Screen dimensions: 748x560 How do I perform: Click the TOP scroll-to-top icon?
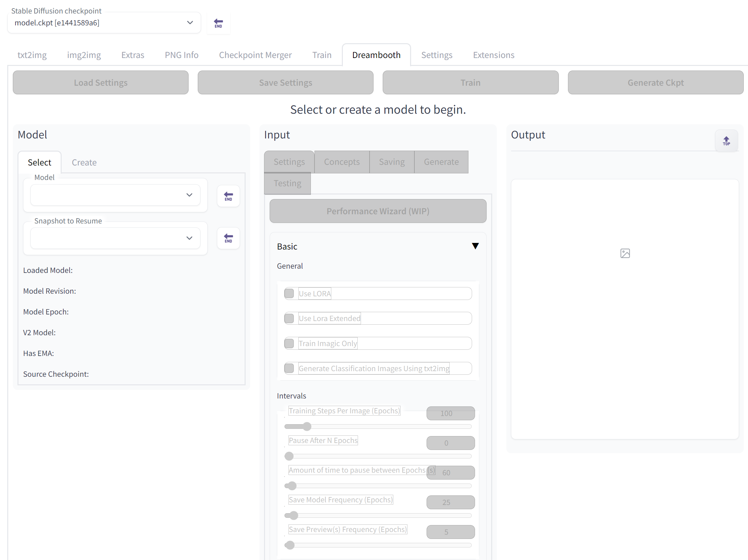(726, 140)
